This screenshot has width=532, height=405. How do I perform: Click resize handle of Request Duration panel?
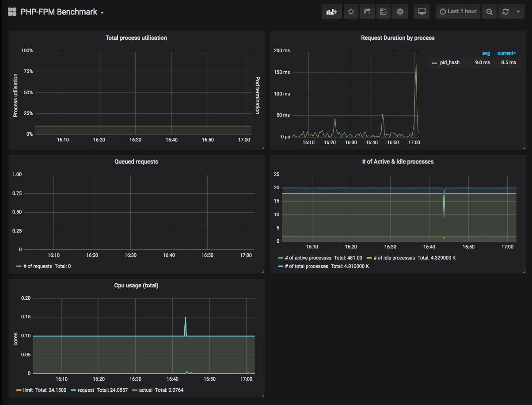(x=524, y=148)
